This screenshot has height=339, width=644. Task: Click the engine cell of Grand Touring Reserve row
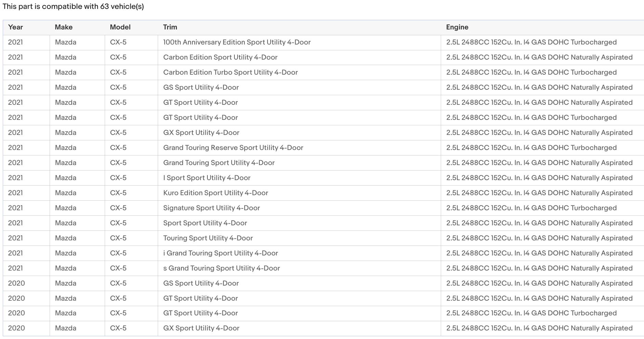click(x=542, y=148)
